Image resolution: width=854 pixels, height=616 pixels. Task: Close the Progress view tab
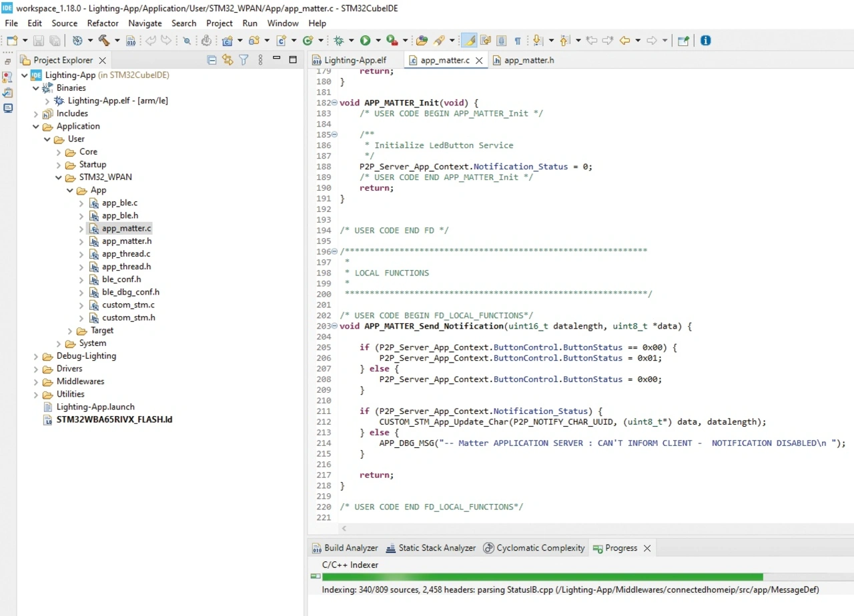[647, 549]
